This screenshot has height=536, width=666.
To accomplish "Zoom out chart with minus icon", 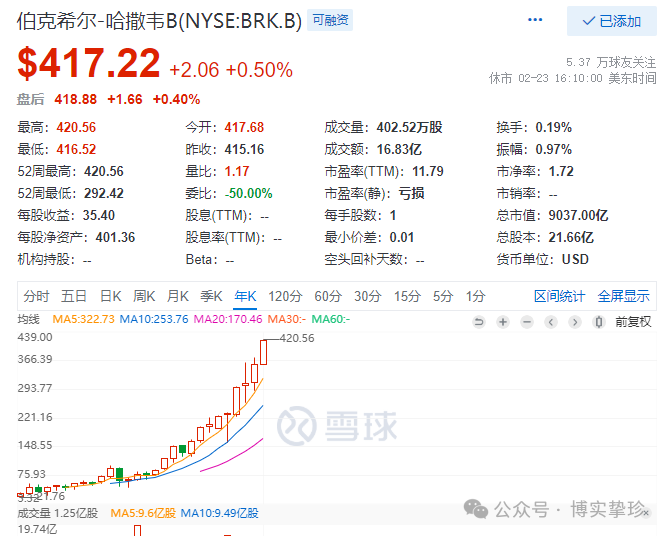I will click(527, 322).
